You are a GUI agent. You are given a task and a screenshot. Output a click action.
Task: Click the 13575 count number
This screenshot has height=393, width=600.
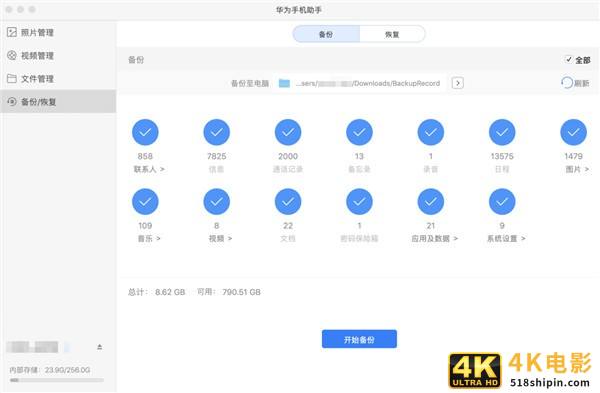click(502, 156)
